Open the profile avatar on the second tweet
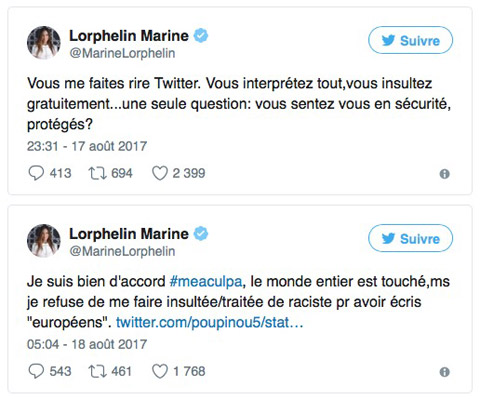 point(44,241)
